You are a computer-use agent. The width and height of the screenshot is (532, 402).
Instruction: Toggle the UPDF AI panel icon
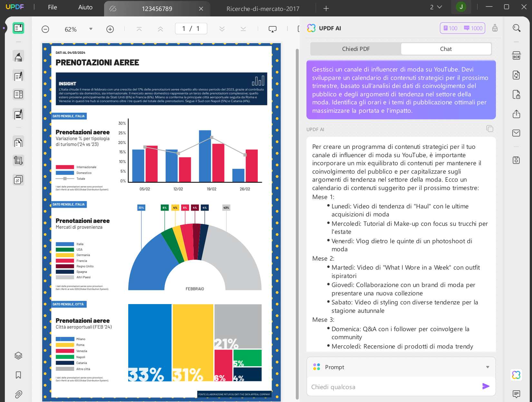(516, 375)
